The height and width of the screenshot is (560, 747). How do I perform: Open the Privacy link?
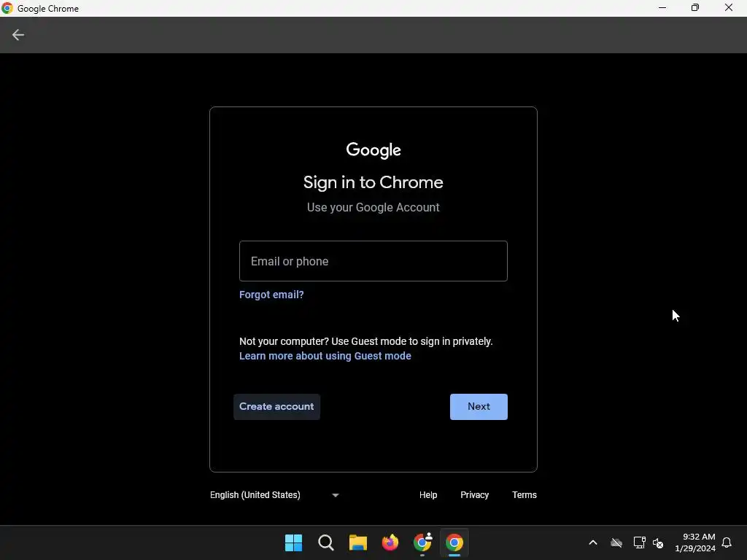[x=474, y=495]
